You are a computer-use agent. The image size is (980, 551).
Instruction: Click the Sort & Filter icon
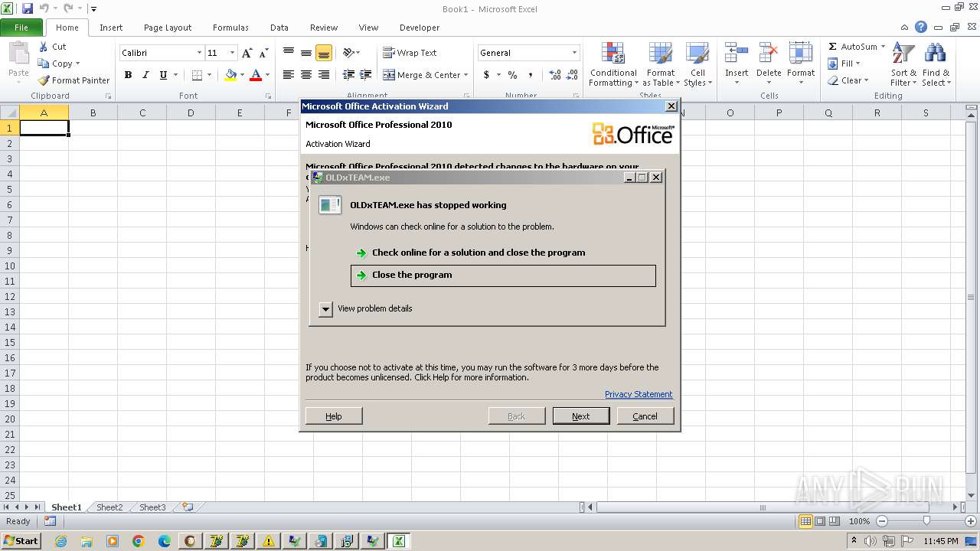(x=903, y=54)
